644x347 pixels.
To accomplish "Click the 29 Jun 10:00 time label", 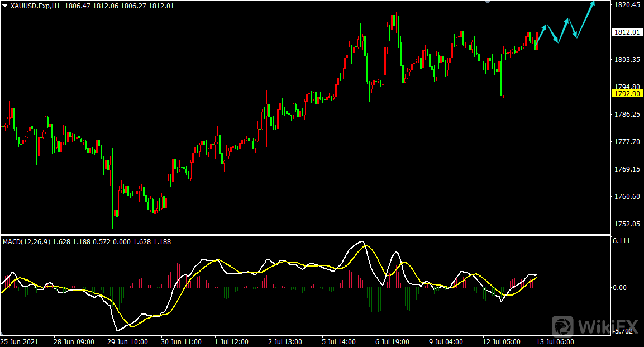I will tap(128, 341).
